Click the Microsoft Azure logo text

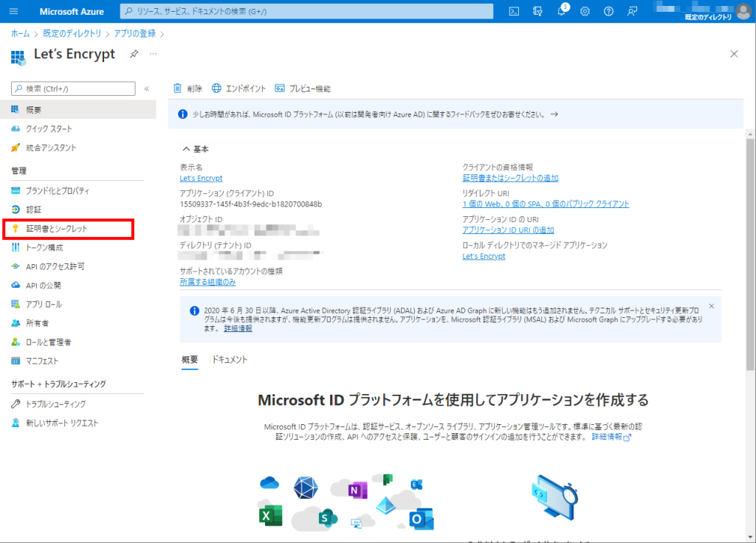click(x=72, y=11)
